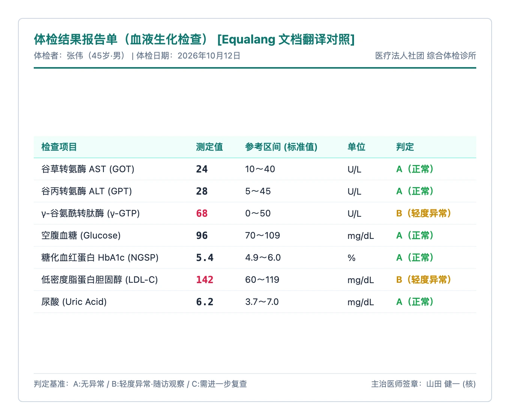Click the LDL-C judgment B（轻度异常）
510x420 pixels.
[x=424, y=280]
